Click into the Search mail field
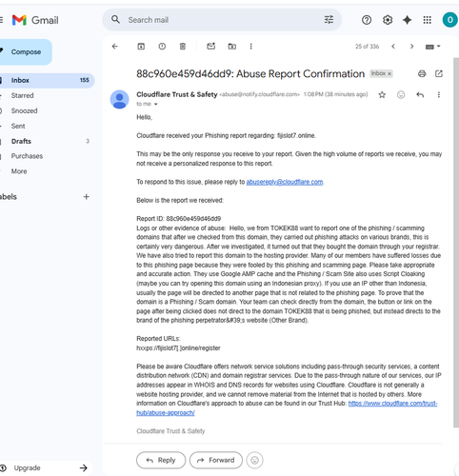This screenshot has height=476, width=459. tap(222, 20)
